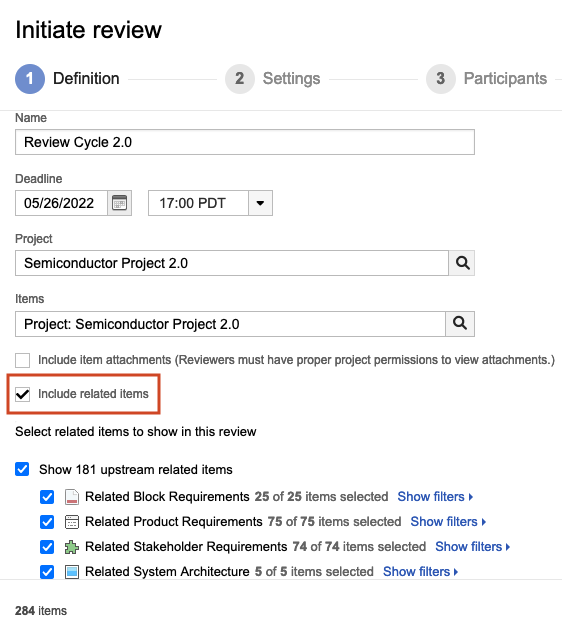562x622 pixels.
Task: Click the Items field Project: Semiconductor Project 2.0
Action: pos(230,324)
